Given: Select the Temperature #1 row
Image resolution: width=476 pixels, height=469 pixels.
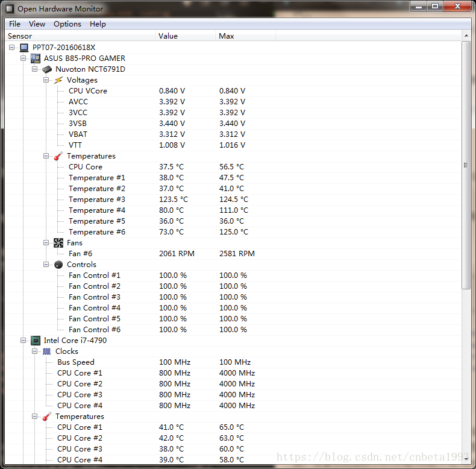Looking at the screenshot, I should [233, 178].
